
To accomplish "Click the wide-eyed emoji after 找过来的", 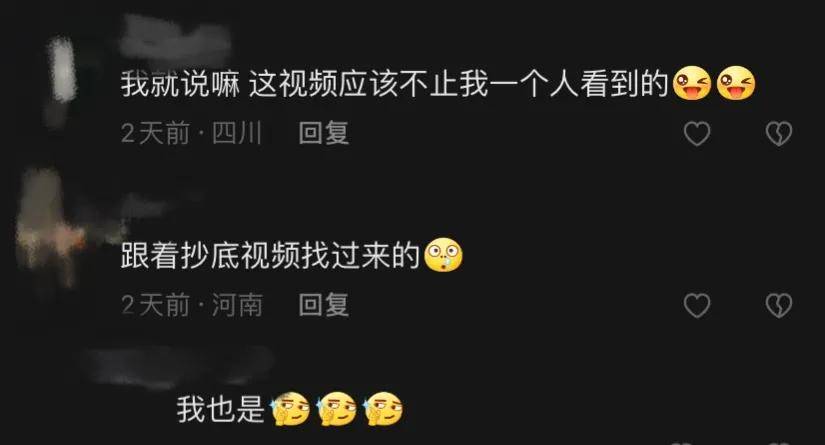I will tap(443, 255).
